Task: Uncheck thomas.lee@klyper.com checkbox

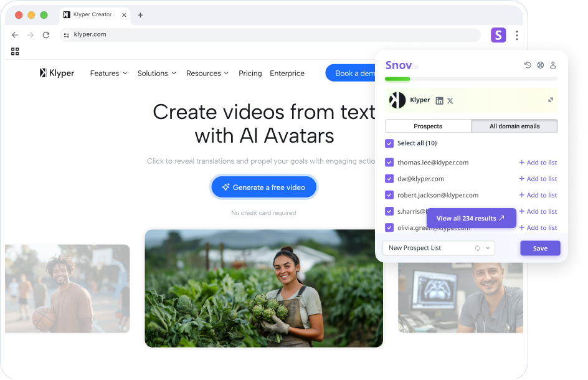Action: point(389,163)
